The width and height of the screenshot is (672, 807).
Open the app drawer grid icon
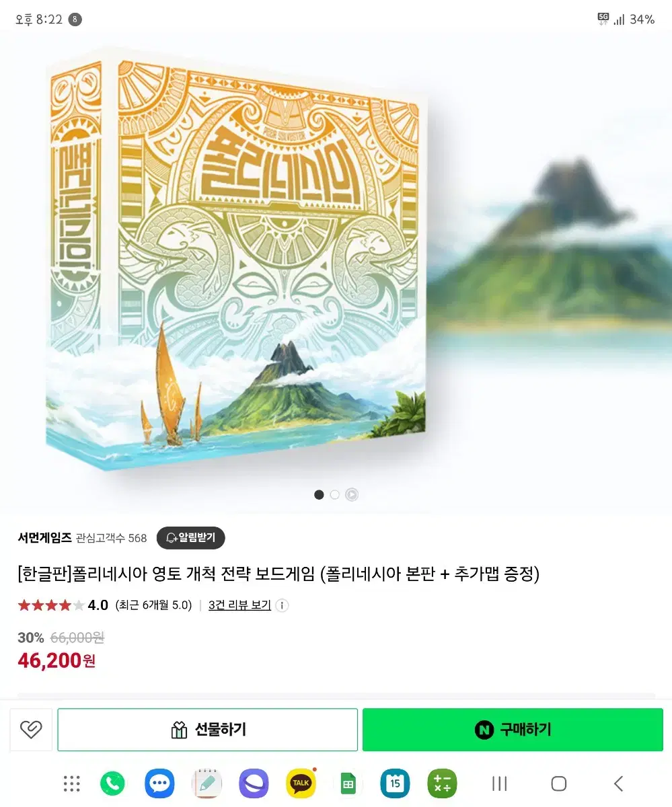tap(71, 783)
